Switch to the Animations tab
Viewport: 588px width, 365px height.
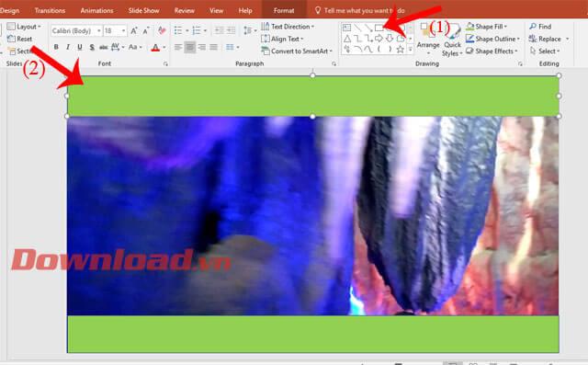[x=96, y=10]
